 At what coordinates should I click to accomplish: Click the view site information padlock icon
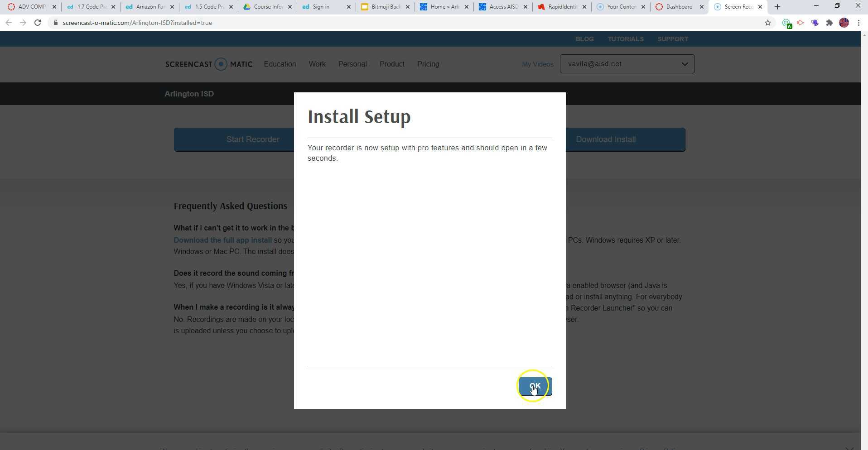[55, 23]
